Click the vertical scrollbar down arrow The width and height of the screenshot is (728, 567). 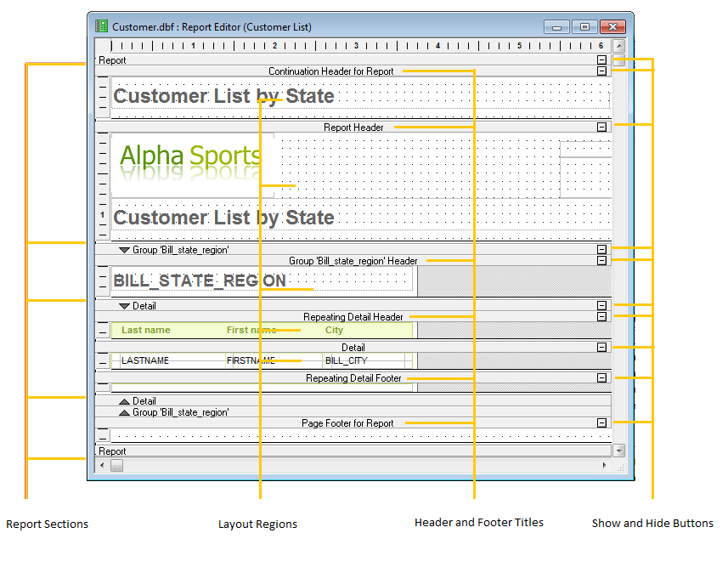click(618, 451)
